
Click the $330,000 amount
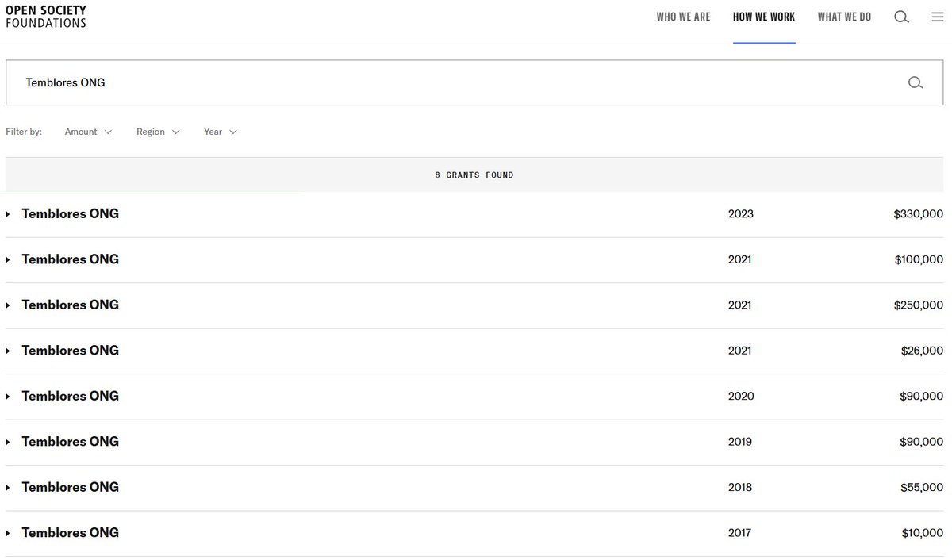919,213
